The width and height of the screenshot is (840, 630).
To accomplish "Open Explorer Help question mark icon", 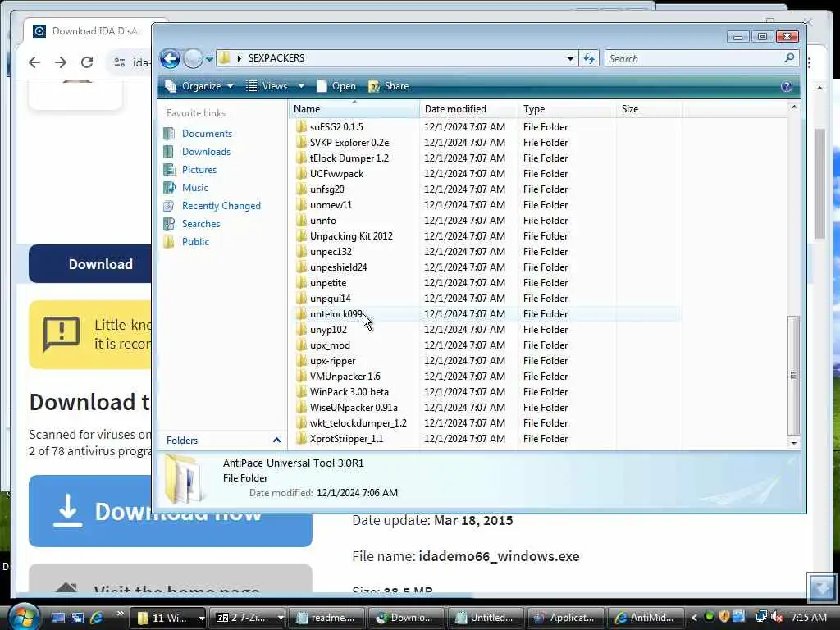I will [x=787, y=86].
